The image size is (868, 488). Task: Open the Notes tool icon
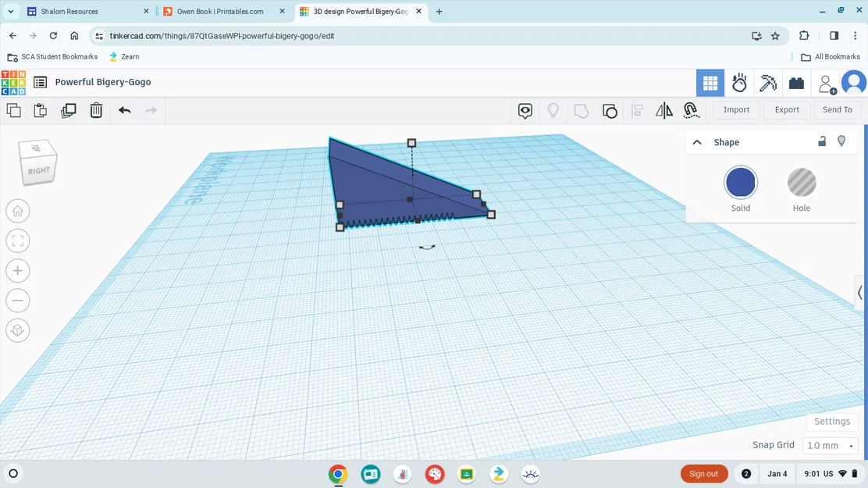click(x=525, y=111)
